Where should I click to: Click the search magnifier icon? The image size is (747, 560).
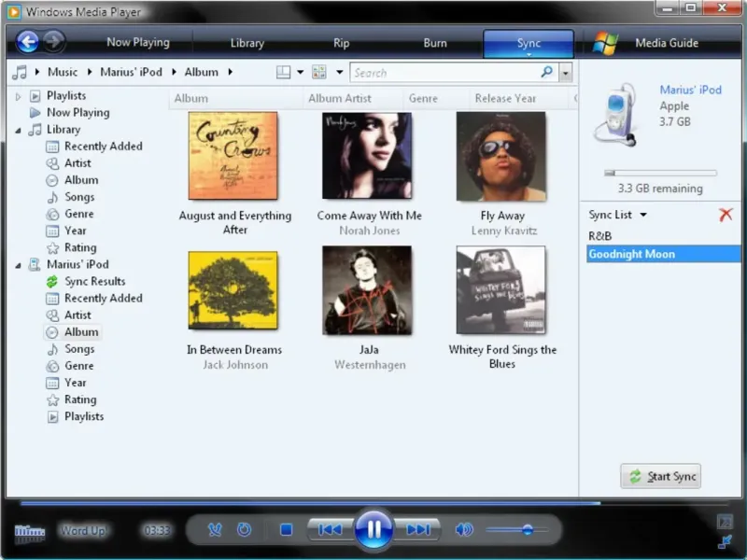(x=546, y=72)
